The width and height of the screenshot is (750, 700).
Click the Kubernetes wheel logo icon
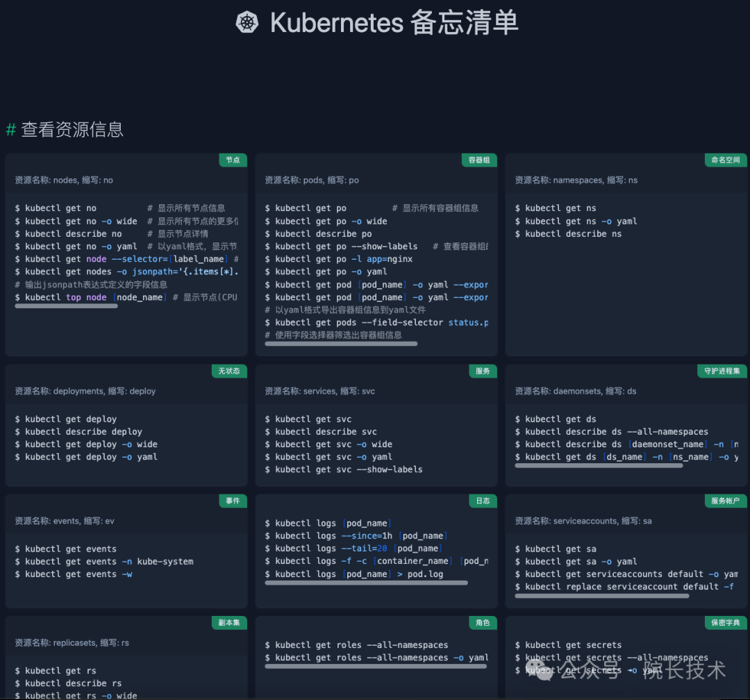point(247,22)
